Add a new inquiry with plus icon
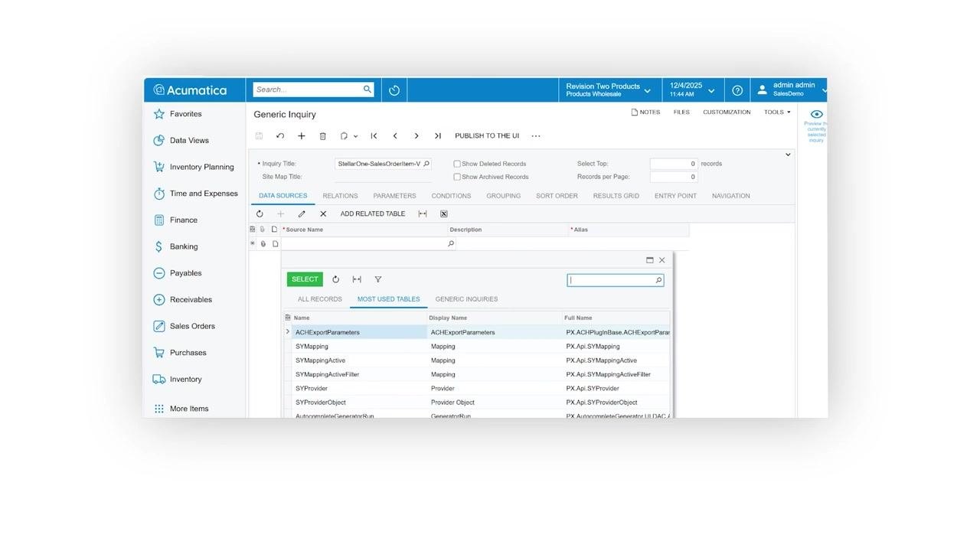The width and height of the screenshot is (980, 551). click(302, 136)
